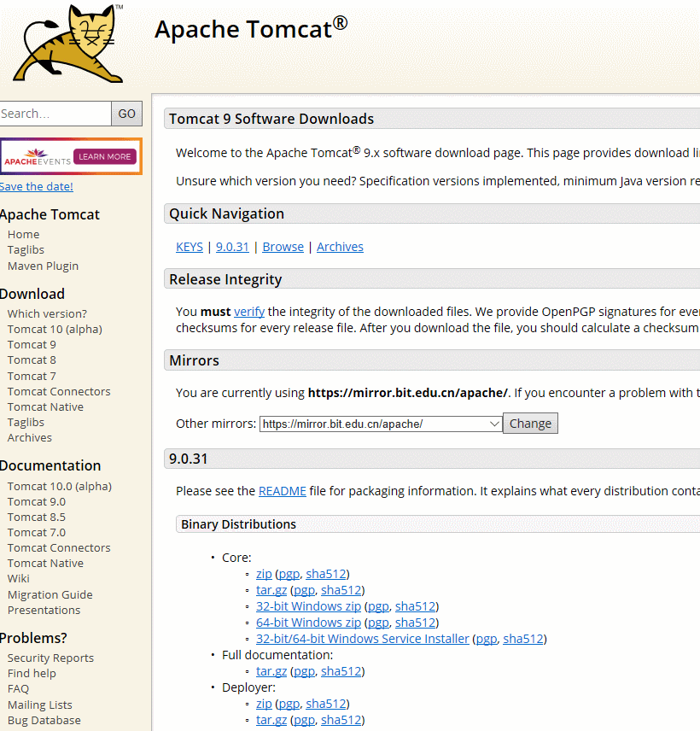Download the Deployer tar.gz file
The image size is (700, 731).
(271, 720)
